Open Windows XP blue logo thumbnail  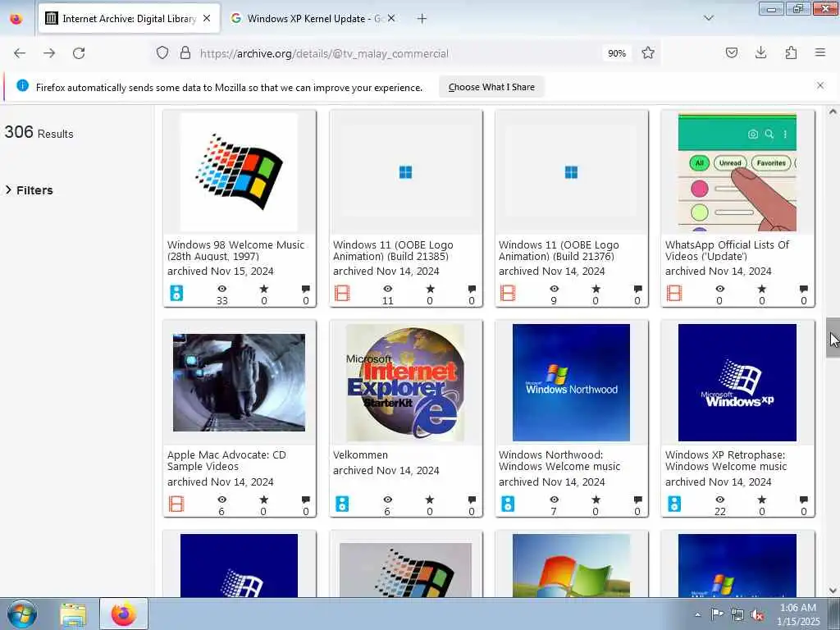pyautogui.click(x=737, y=382)
